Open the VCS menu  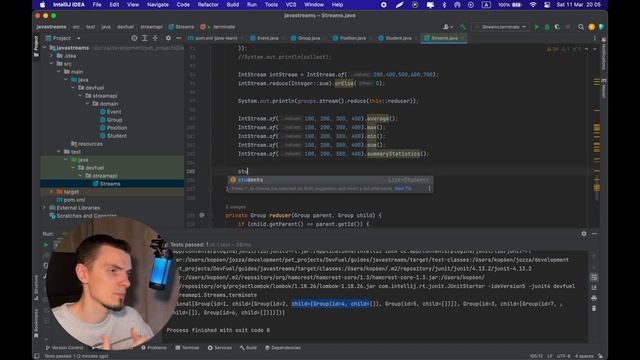point(291,5)
